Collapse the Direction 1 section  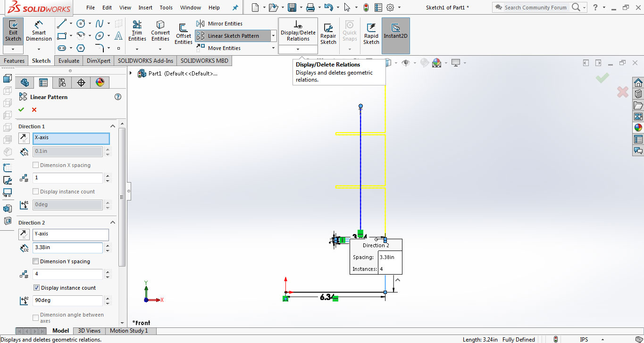113,126
